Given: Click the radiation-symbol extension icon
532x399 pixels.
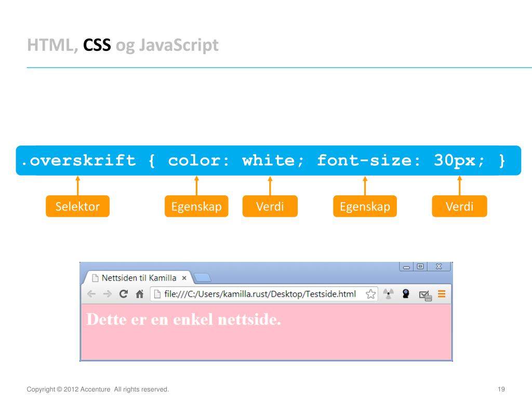Looking at the screenshot, I should coord(389,294).
